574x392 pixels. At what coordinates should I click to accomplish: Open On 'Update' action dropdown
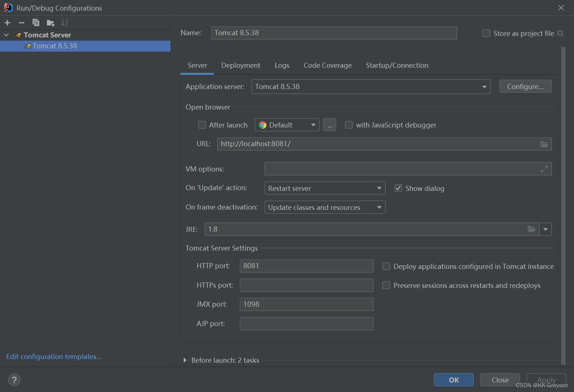point(325,188)
